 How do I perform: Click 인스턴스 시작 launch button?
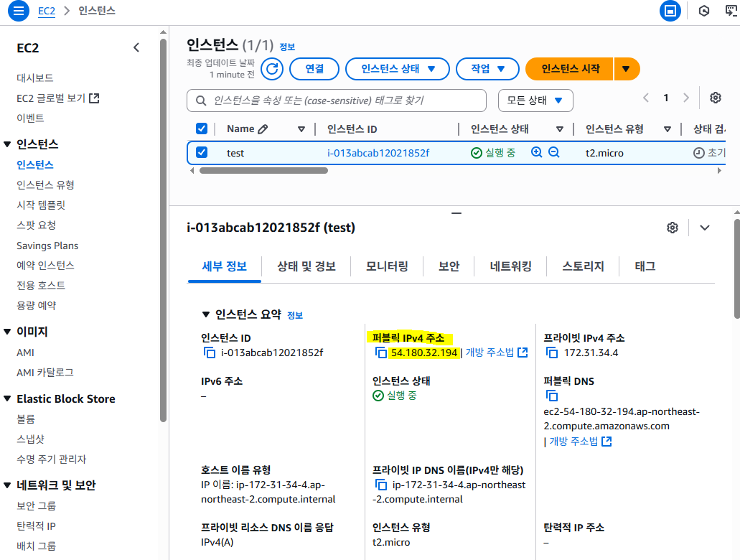570,69
